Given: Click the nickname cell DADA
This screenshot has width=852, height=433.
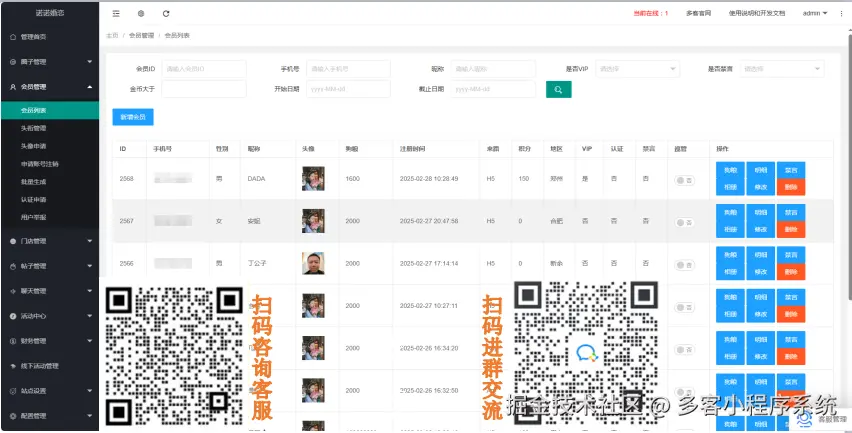Looking at the screenshot, I should pos(256,179).
